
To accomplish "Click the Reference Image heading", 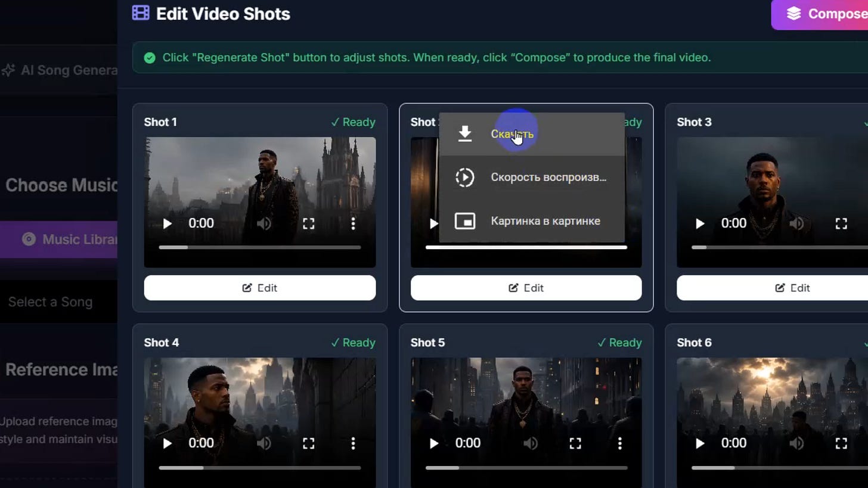I will (61, 370).
